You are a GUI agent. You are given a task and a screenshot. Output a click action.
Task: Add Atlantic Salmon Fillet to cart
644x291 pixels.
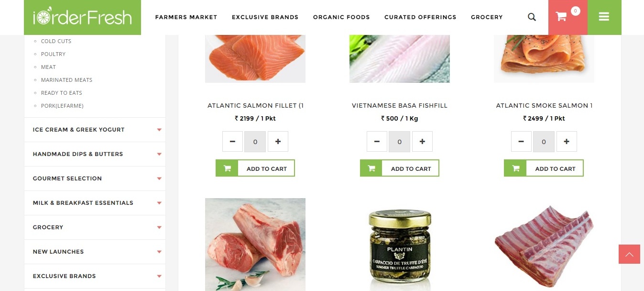click(x=255, y=168)
